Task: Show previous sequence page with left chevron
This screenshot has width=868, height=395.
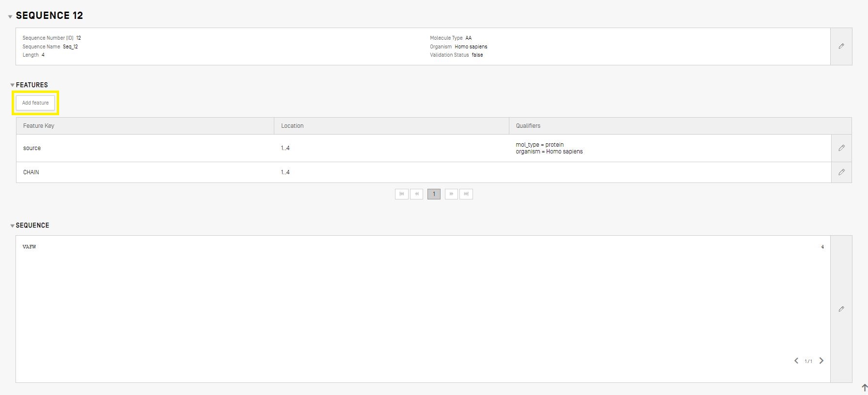Action: (x=796, y=361)
